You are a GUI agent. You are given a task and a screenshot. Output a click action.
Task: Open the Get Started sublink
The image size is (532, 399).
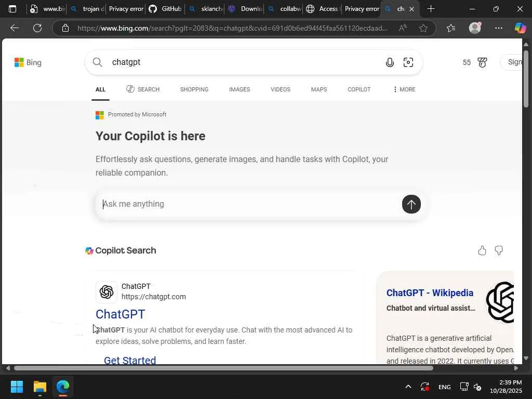(x=130, y=360)
